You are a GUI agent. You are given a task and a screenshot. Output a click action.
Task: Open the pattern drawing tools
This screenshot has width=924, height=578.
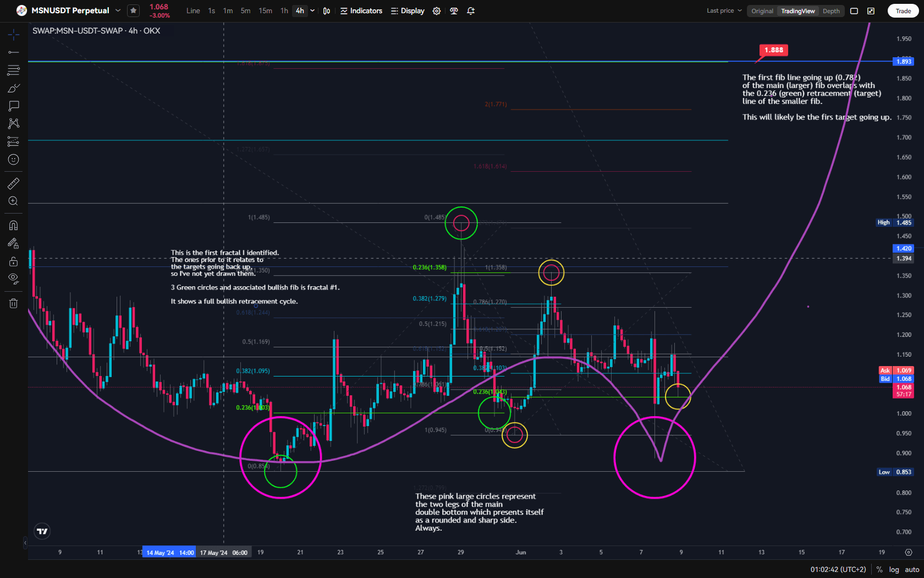point(14,123)
